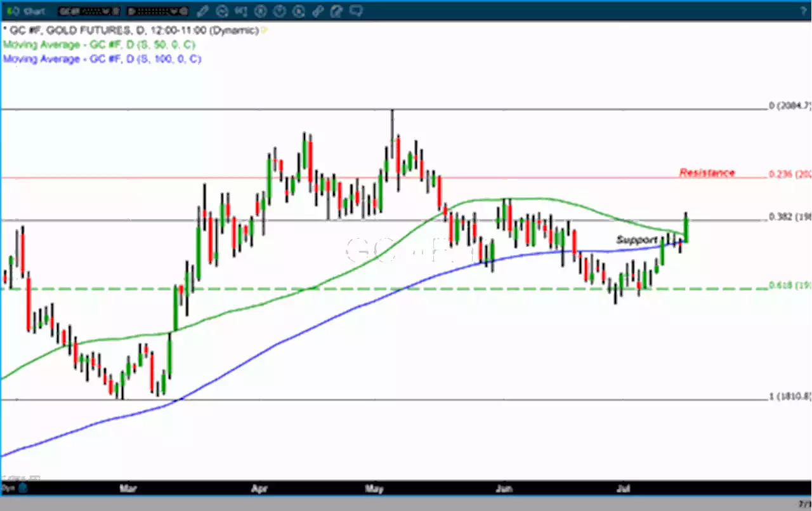Click the circled target toolbar icon
This screenshot has height=511, width=812.
click(260, 11)
